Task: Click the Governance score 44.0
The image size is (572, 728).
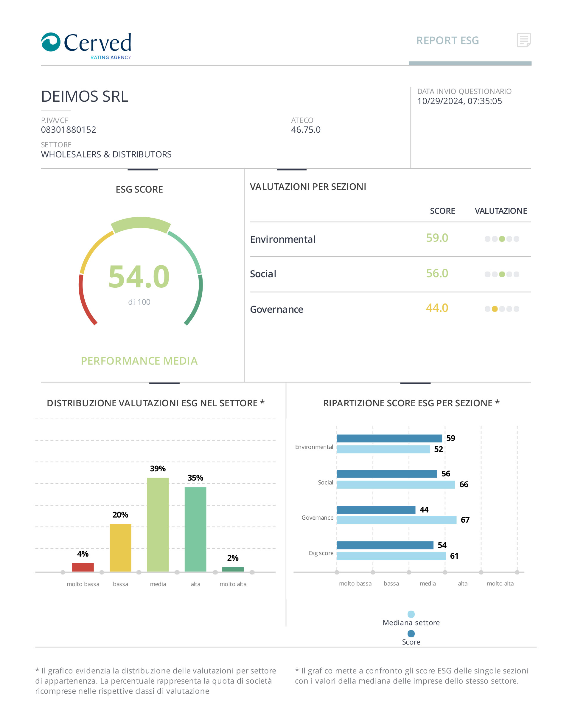Action: coord(437,308)
